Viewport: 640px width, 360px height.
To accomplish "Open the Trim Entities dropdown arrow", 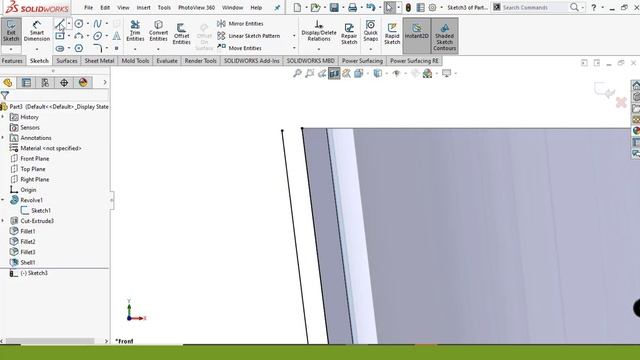I will tap(135, 49).
